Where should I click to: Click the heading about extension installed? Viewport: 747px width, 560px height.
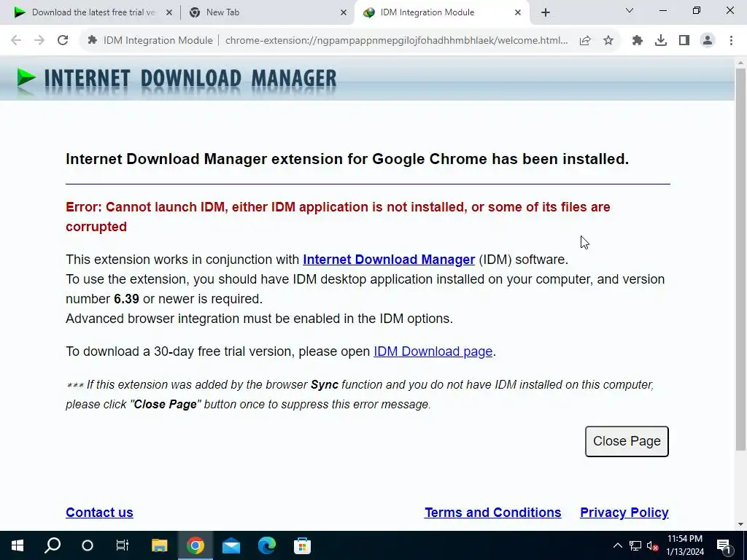pyautogui.click(x=347, y=159)
